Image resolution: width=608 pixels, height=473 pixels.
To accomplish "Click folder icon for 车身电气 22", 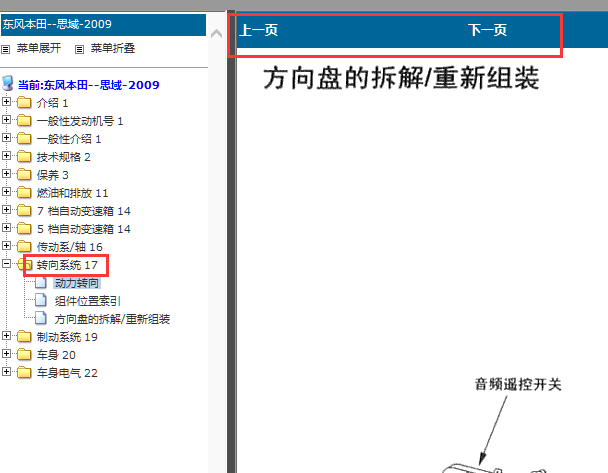I will (24, 373).
